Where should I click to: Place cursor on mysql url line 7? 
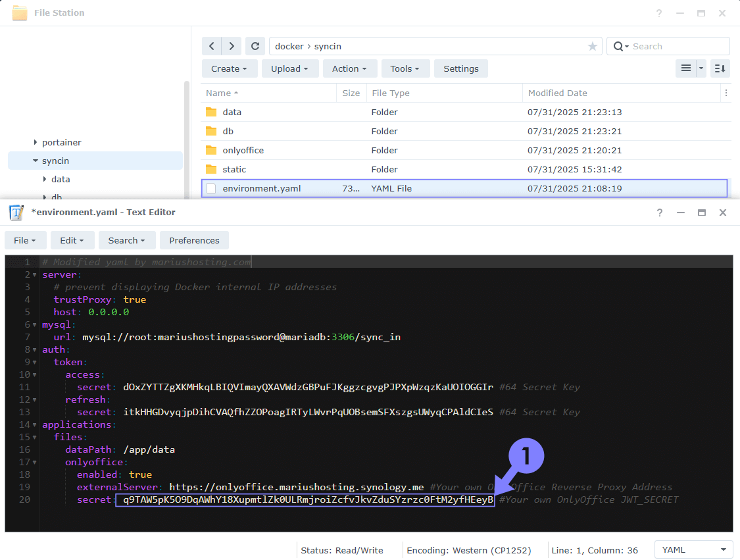pyautogui.click(x=241, y=337)
